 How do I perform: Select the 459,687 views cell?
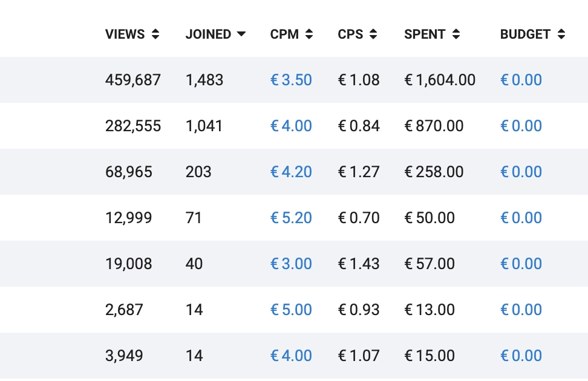tap(133, 80)
